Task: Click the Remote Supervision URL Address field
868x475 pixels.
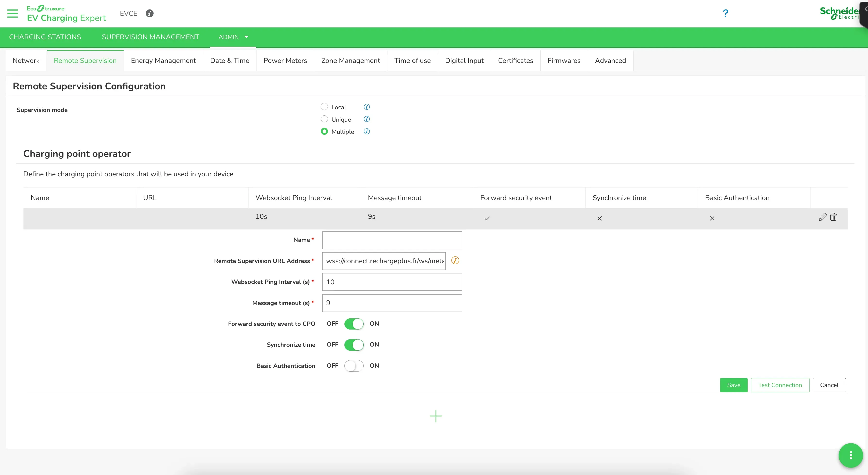Action: pos(384,261)
